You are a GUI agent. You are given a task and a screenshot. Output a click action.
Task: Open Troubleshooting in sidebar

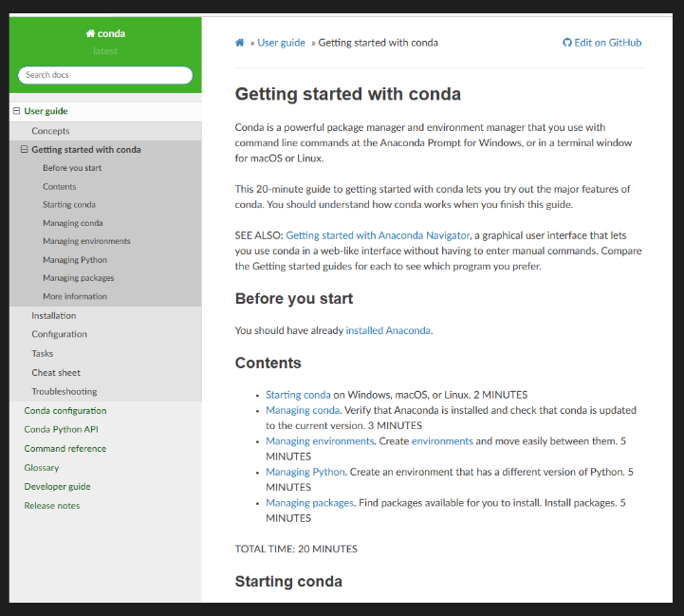pyautogui.click(x=65, y=391)
